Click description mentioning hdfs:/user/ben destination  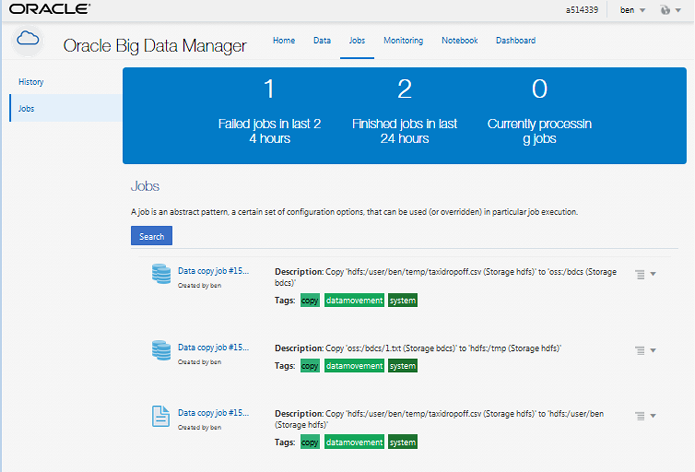tap(439, 419)
